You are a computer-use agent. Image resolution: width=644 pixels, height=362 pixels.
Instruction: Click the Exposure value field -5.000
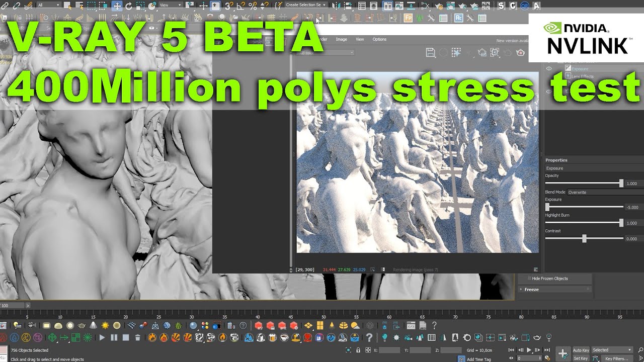pyautogui.click(x=634, y=207)
